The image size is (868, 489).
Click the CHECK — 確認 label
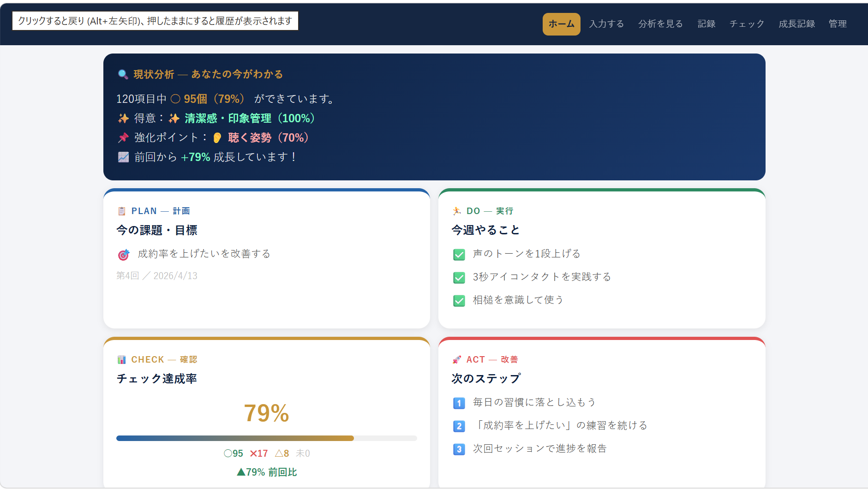click(x=164, y=359)
